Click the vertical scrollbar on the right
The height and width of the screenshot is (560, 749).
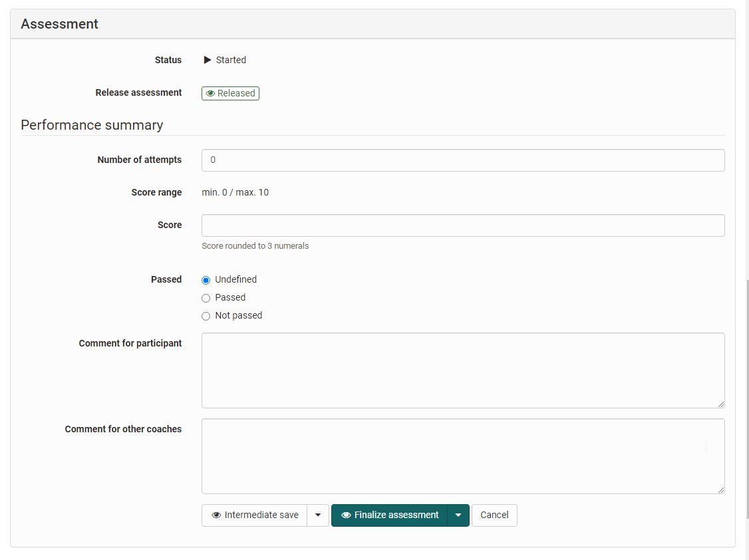pos(746,399)
